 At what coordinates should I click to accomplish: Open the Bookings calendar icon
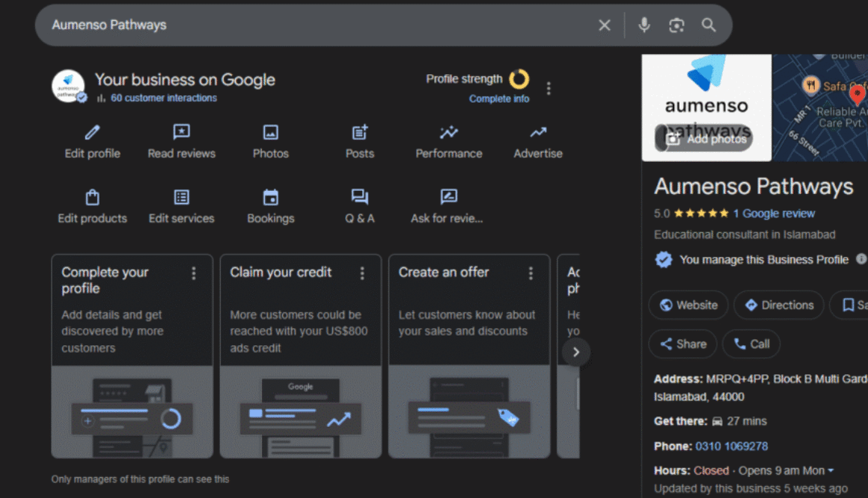pyautogui.click(x=270, y=198)
